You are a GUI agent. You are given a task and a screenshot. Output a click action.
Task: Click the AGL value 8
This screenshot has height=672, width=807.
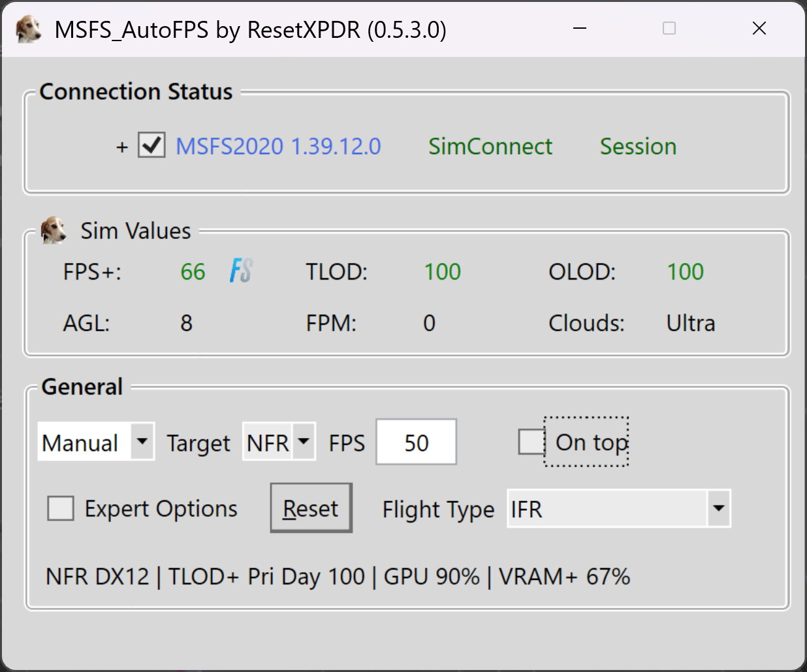pyautogui.click(x=187, y=323)
